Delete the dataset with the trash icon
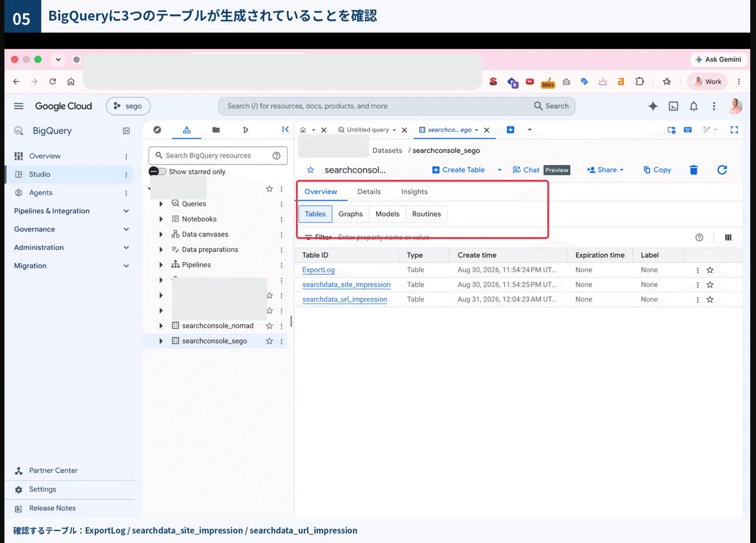This screenshot has width=756, height=543. pos(694,170)
